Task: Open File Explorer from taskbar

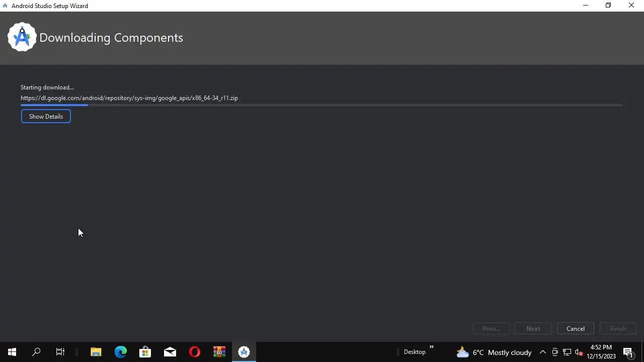Action: pyautogui.click(x=96, y=352)
